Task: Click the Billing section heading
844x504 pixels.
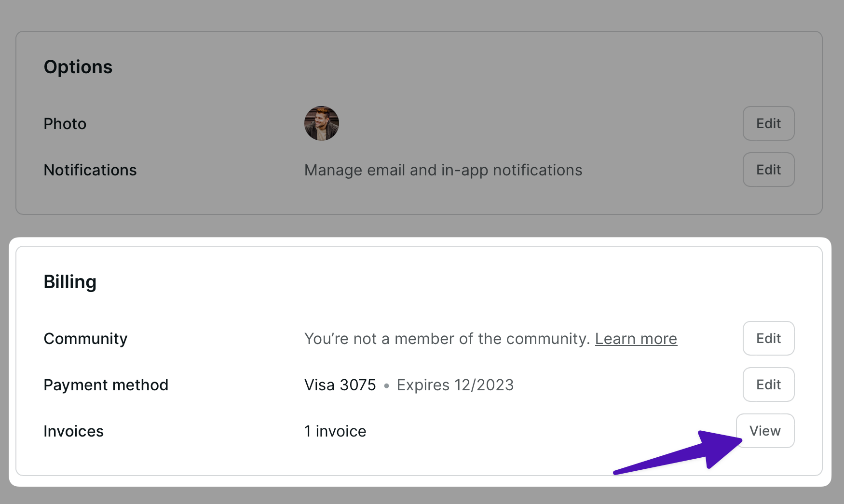Action: pos(70,282)
